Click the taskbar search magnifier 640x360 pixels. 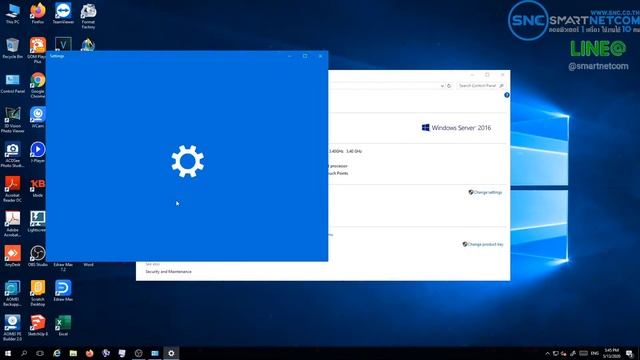(24, 353)
